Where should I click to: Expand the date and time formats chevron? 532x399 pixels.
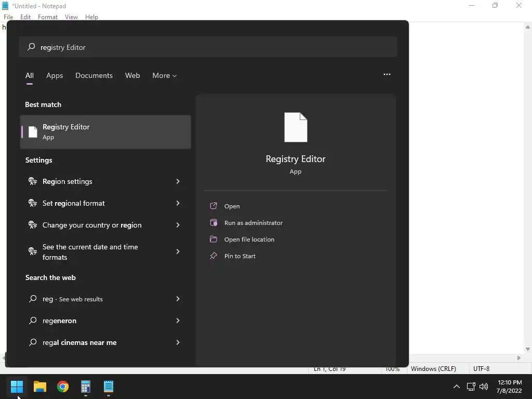pos(178,251)
